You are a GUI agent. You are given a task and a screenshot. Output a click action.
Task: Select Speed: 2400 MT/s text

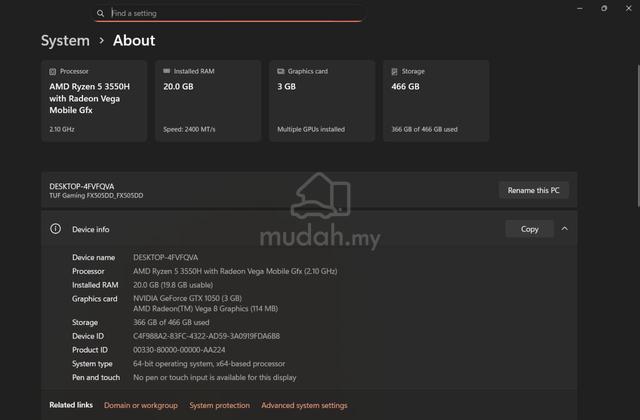coord(189,129)
